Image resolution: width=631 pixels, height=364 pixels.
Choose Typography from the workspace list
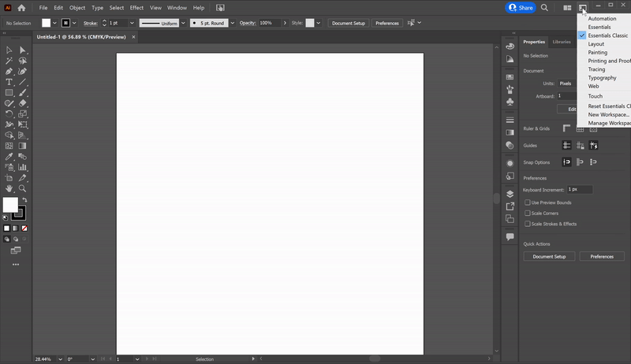[602, 78]
